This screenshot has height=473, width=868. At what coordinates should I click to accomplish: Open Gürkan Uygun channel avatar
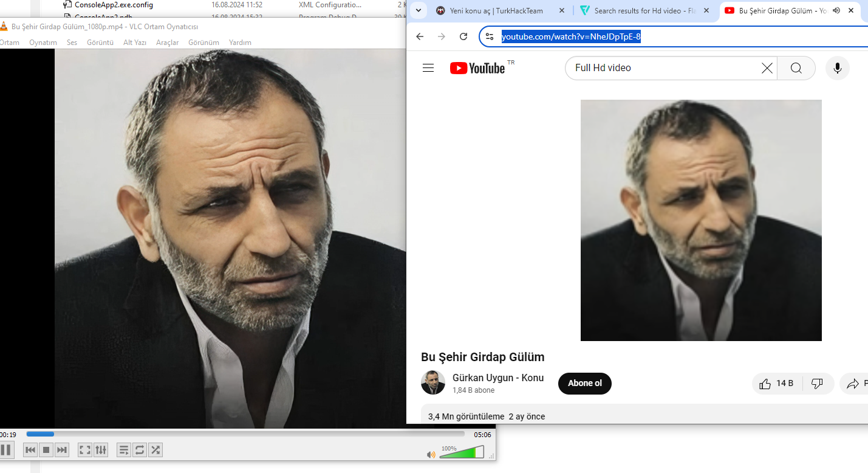(x=433, y=383)
